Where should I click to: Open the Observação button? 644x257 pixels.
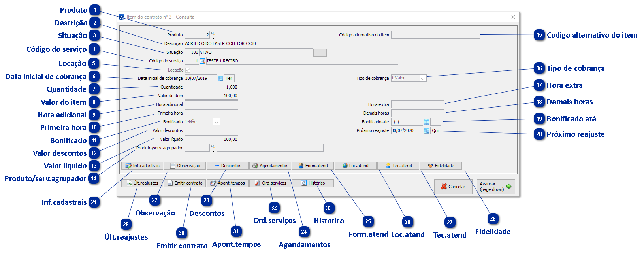click(x=185, y=166)
